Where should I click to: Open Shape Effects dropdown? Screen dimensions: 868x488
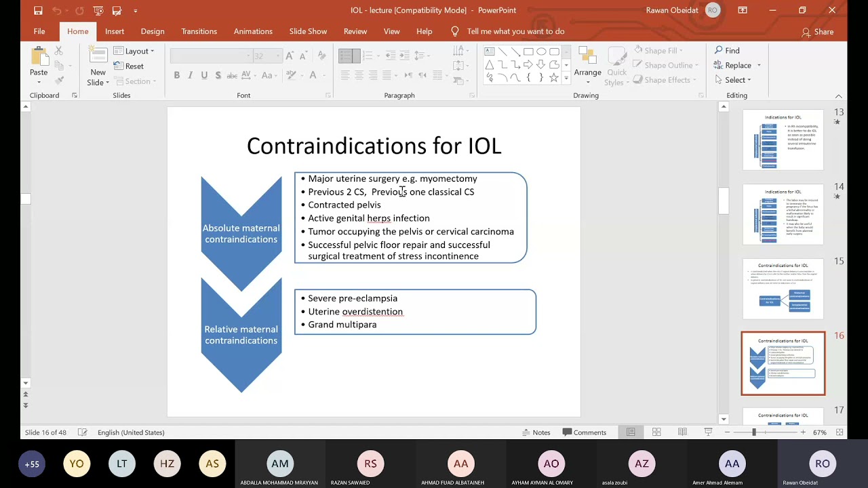665,80
